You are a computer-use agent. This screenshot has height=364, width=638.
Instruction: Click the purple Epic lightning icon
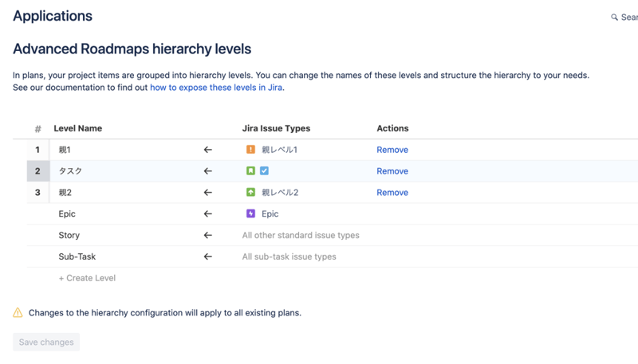click(250, 214)
